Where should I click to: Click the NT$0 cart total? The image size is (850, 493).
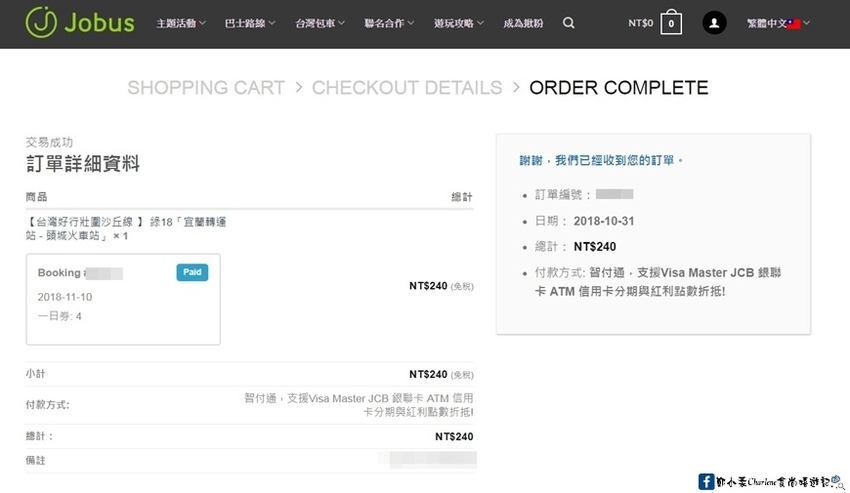640,23
